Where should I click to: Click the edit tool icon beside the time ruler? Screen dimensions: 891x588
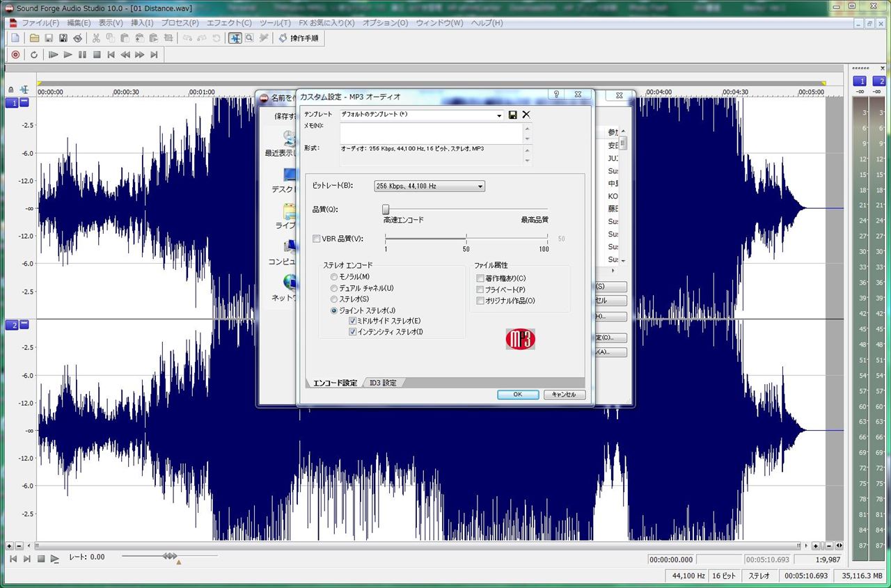(24, 89)
